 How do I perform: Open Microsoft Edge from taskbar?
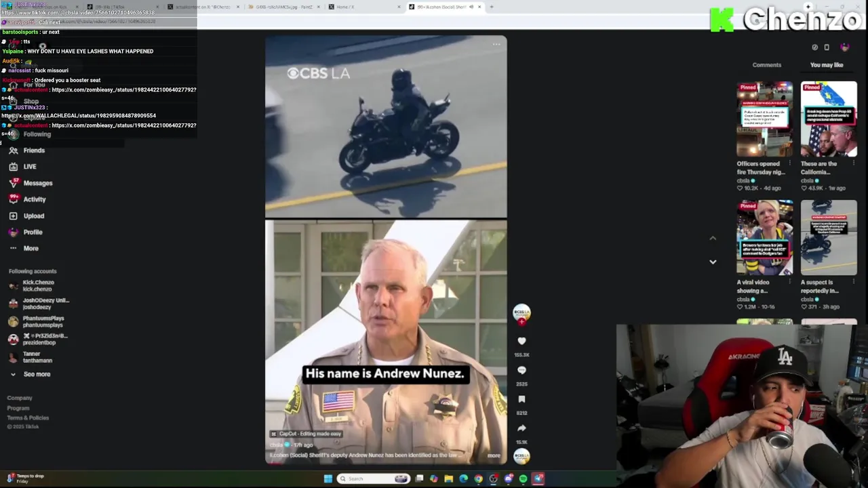click(x=464, y=479)
